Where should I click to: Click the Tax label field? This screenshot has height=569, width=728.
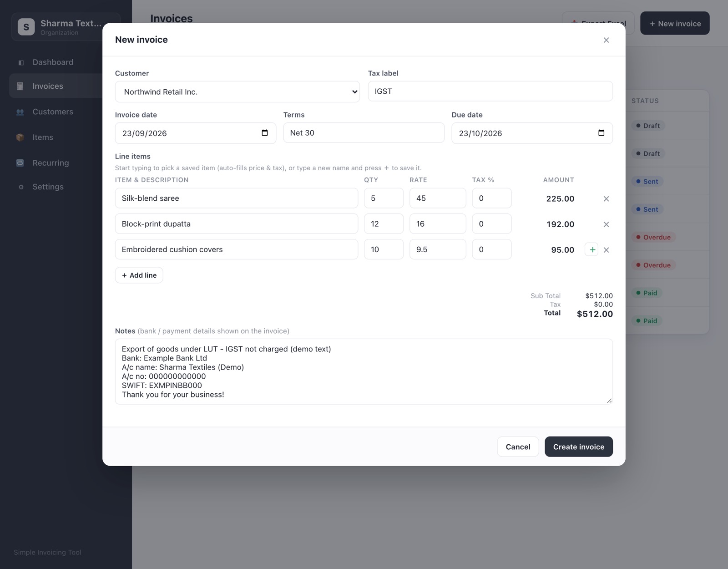(490, 91)
